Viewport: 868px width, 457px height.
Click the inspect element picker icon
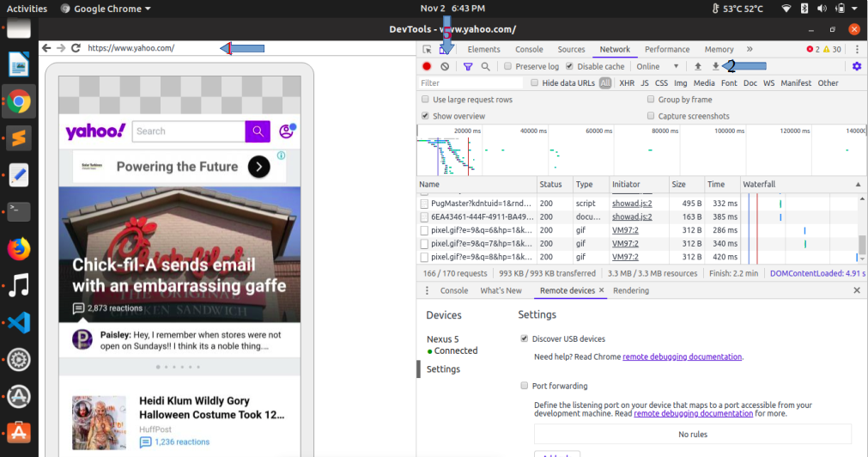pos(427,49)
